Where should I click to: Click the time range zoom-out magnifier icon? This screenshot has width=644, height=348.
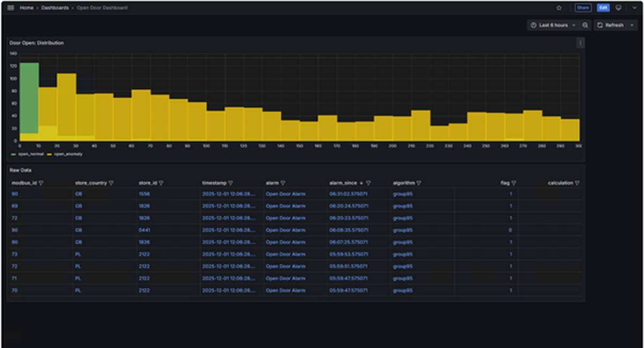coord(585,25)
